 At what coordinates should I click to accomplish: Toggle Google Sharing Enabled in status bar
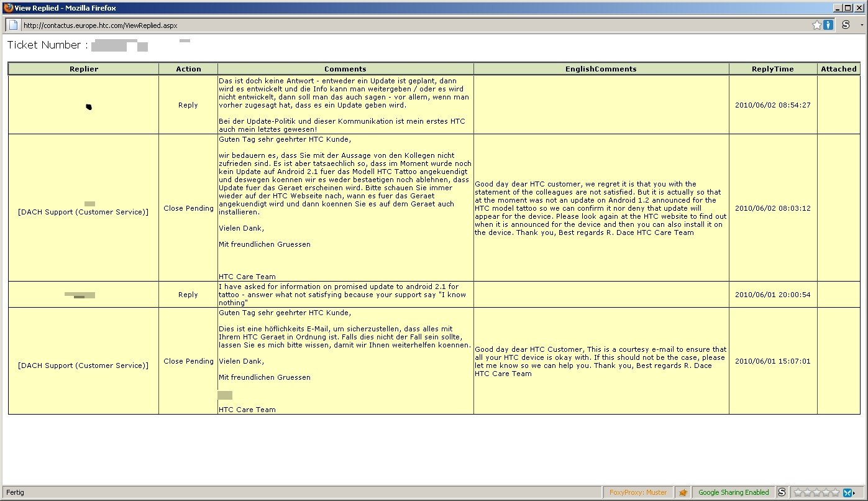(x=733, y=492)
